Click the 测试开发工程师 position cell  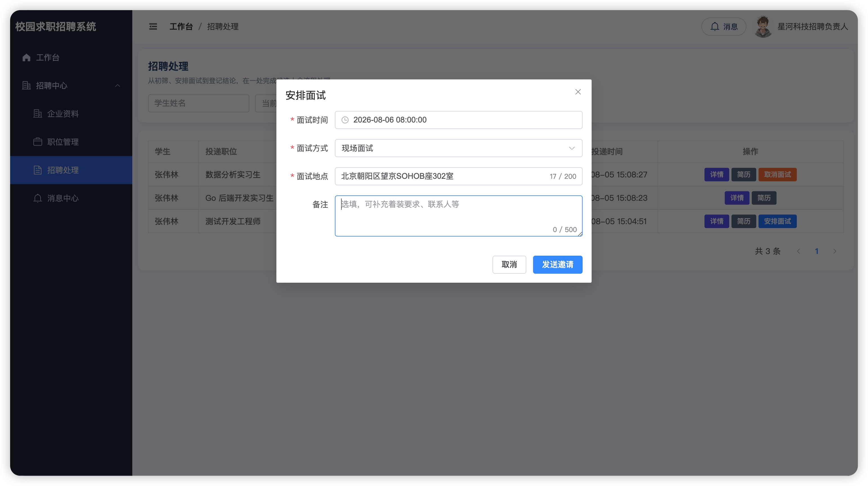tap(233, 221)
